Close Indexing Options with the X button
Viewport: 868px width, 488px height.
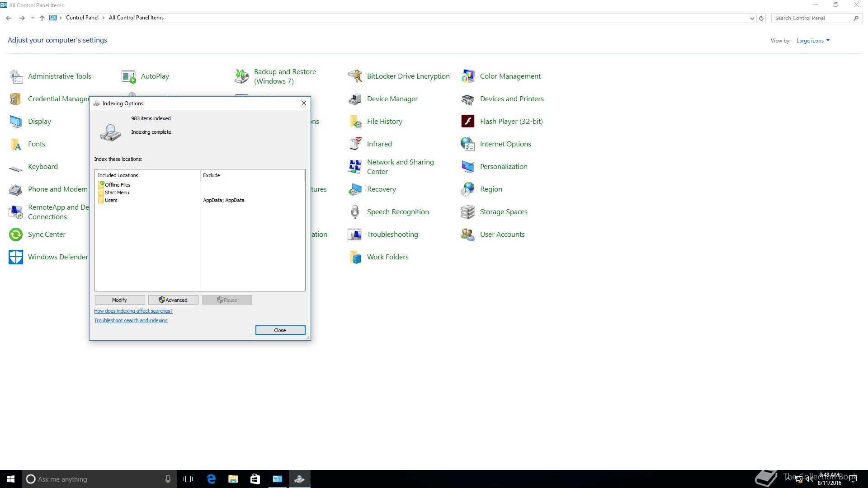click(x=304, y=103)
